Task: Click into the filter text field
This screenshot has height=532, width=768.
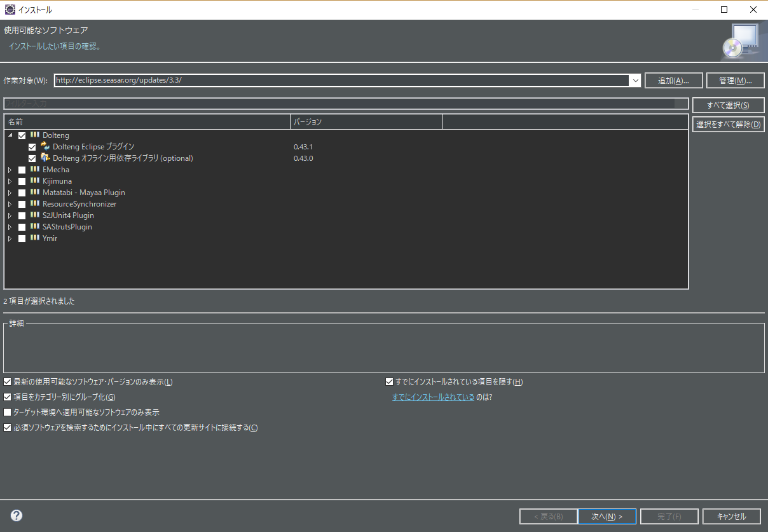Action: 346,104
